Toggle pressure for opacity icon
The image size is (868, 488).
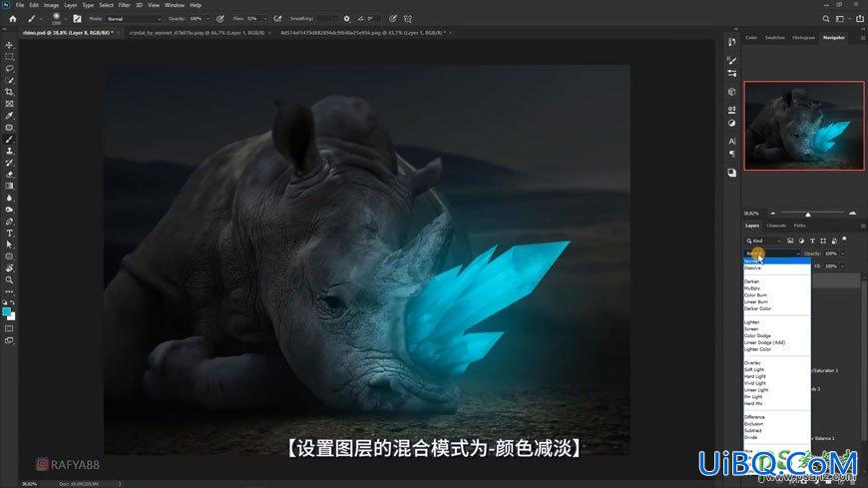tap(220, 19)
